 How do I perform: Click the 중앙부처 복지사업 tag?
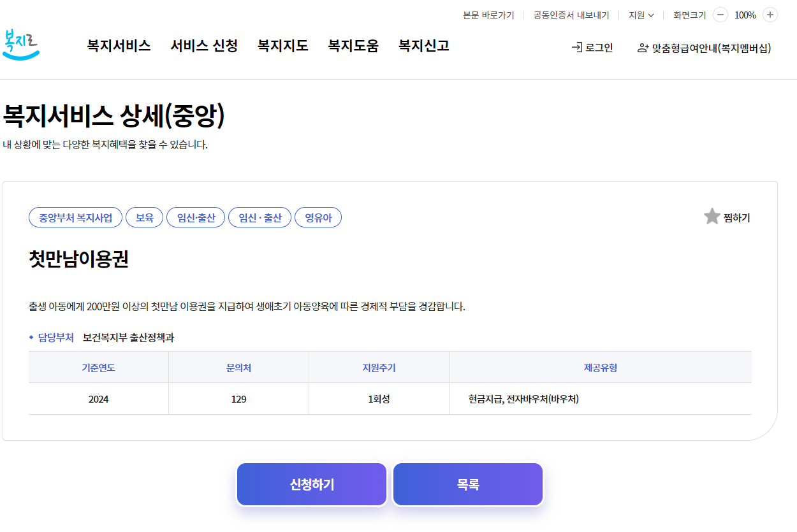click(75, 217)
